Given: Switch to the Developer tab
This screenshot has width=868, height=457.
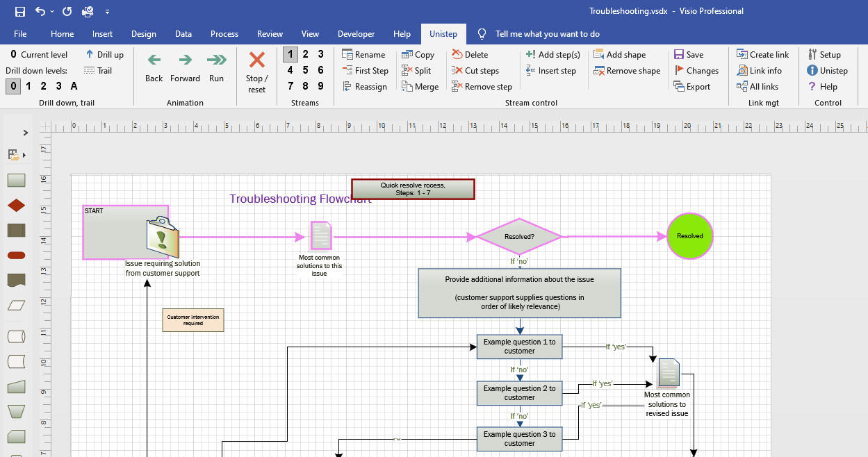Looking at the screenshot, I should point(356,34).
